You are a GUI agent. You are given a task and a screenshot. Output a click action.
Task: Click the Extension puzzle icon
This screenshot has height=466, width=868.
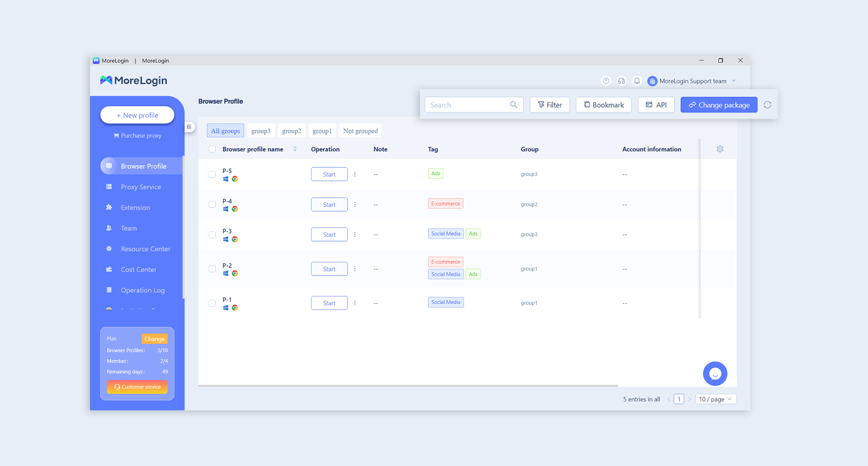point(109,207)
